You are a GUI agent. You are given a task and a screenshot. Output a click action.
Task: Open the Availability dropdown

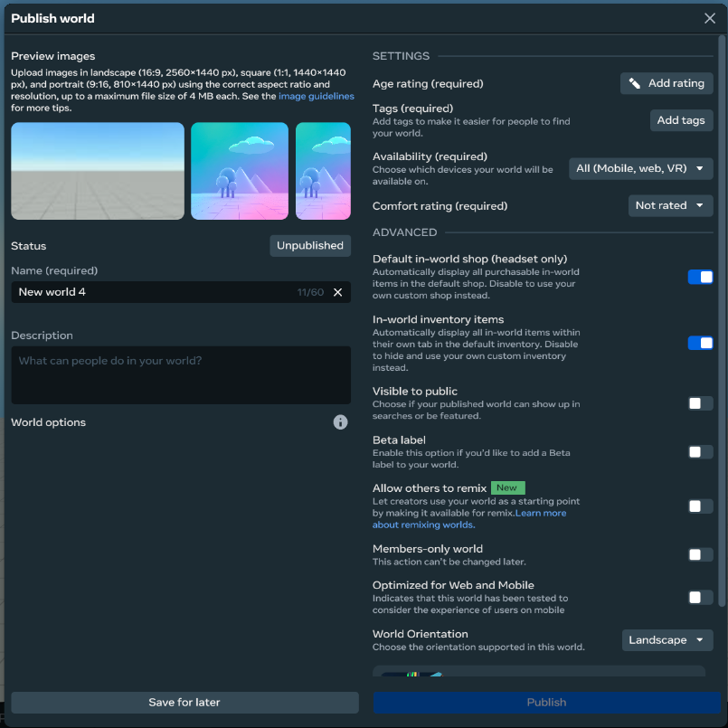pyautogui.click(x=640, y=168)
